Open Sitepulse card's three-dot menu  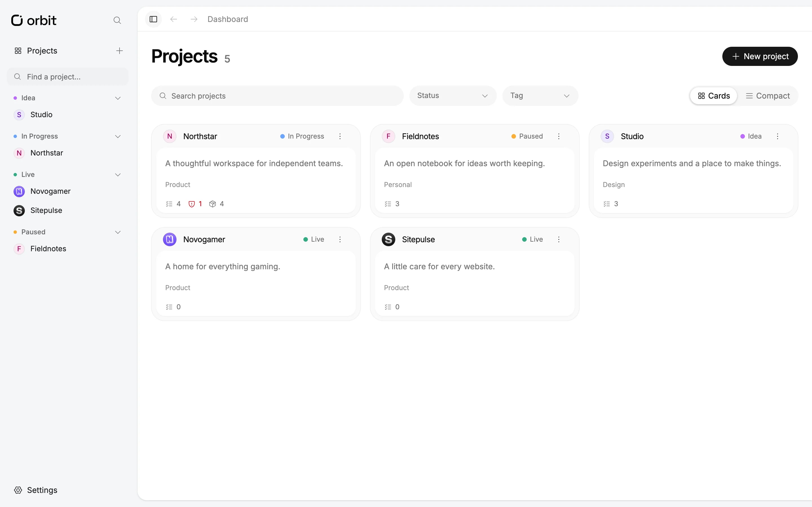pos(559,239)
